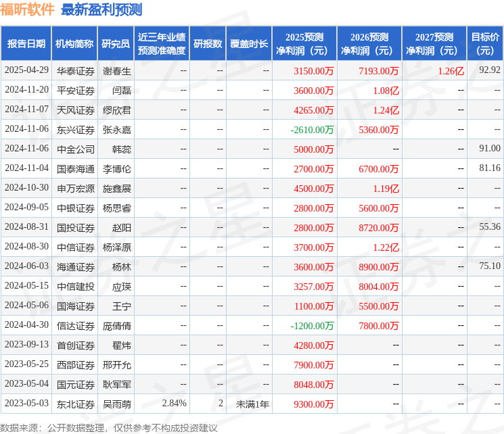Select the 东兴证券 institution cell
This screenshot has height=434, width=504.
(76, 130)
